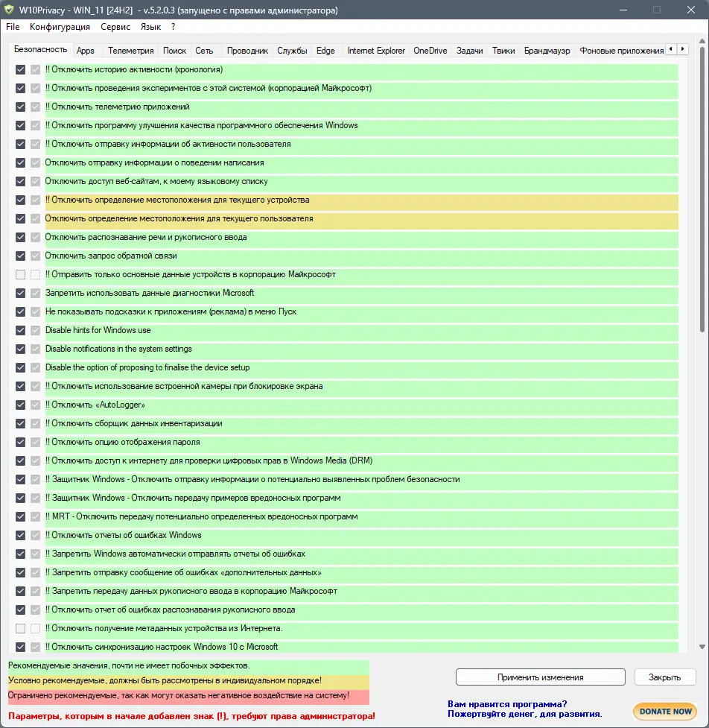The height and width of the screenshot is (728, 709).
Task: Switch to the Задачи tab
Action: pos(470,51)
